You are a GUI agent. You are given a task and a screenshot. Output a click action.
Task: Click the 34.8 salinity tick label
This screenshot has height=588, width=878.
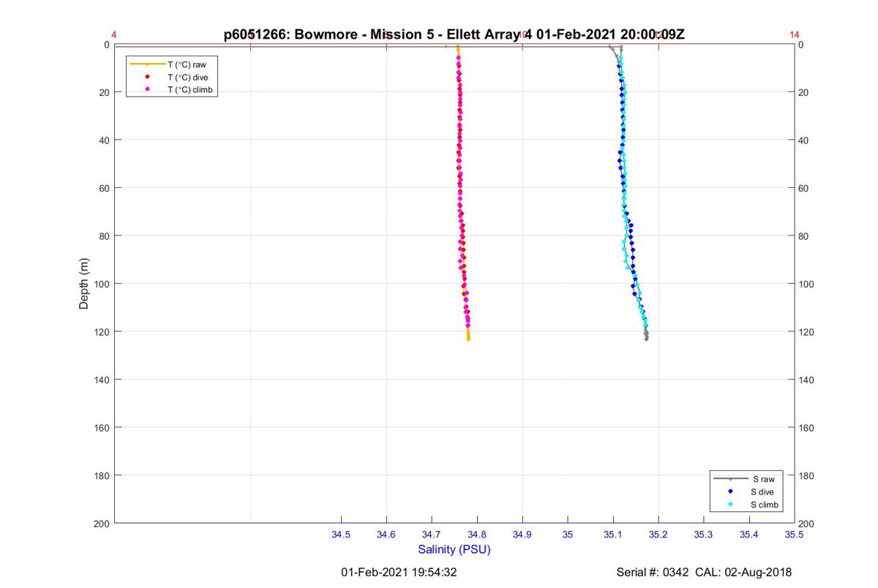coord(477,535)
